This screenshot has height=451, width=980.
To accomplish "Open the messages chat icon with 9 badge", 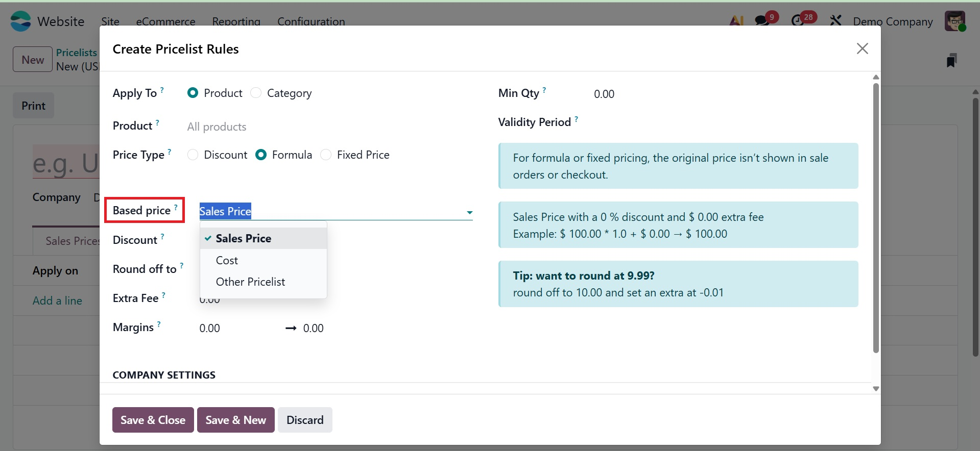I will (x=762, y=21).
